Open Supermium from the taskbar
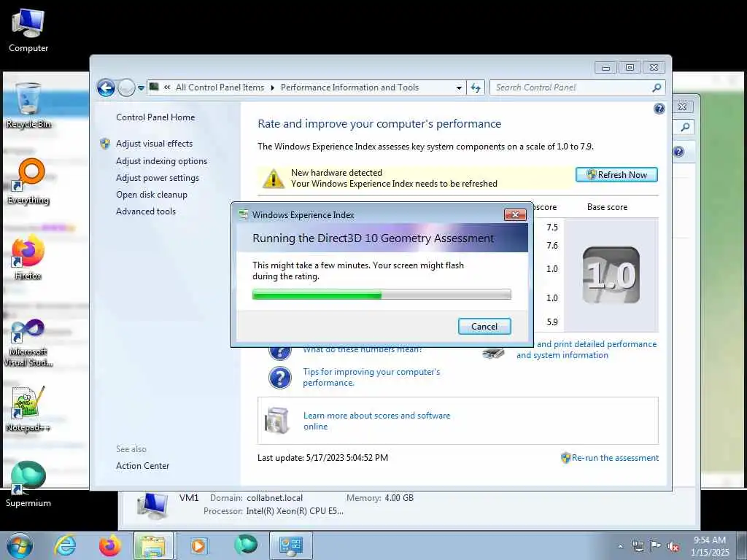747x560 pixels. 245,545
